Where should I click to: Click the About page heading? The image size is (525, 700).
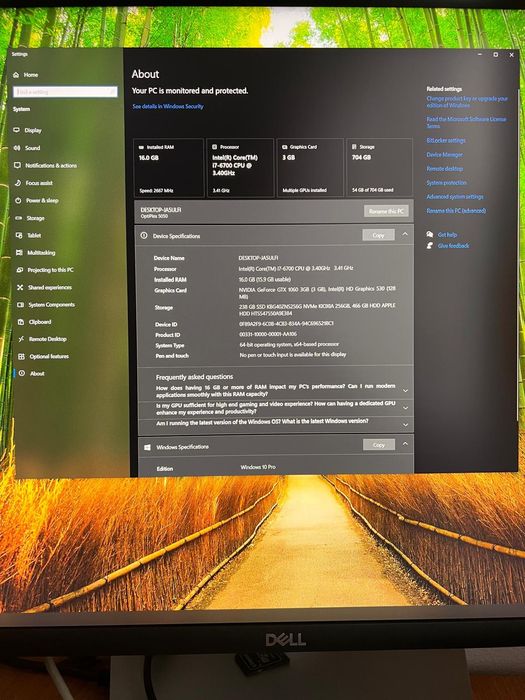[146, 74]
